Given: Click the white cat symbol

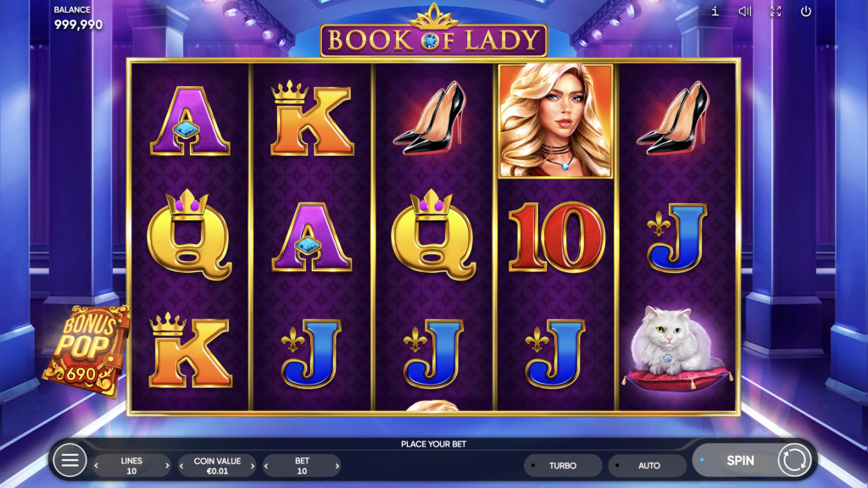Looking at the screenshot, I should [676, 348].
